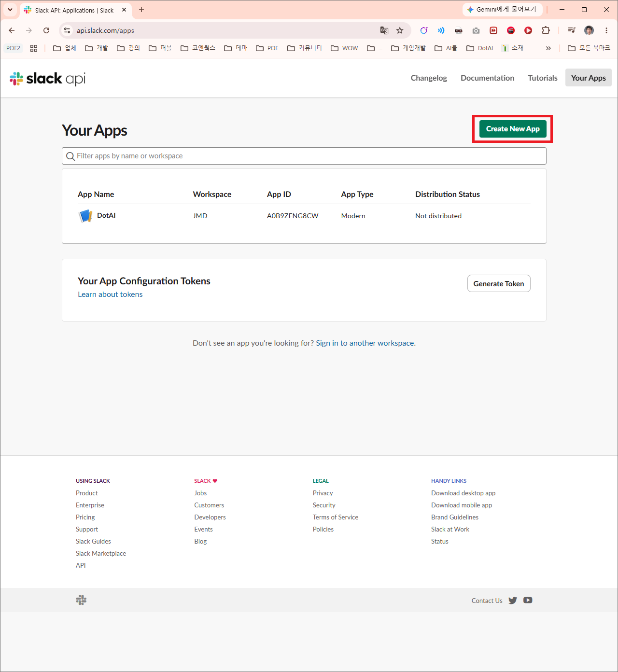618x672 pixels.
Task: Click the Generate Token button
Action: point(499,283)
